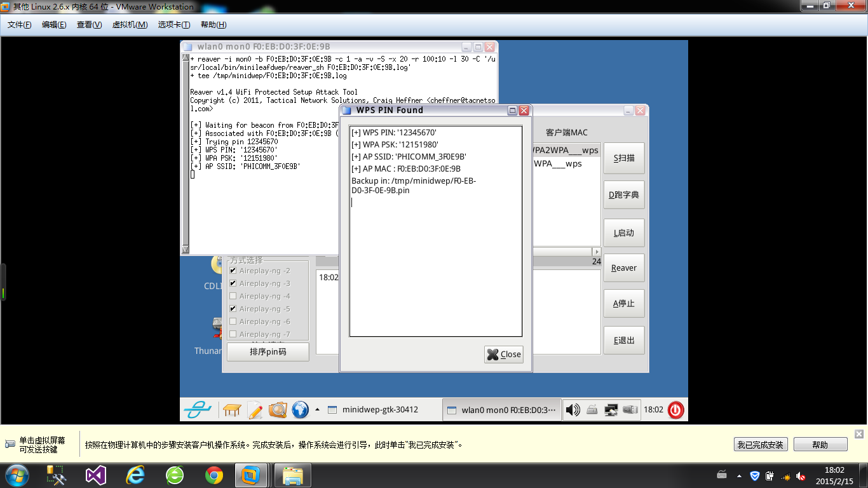Screen dimensions: 868x488
Task: Dismiss VMware install hint bar with X
Action: [x=859, y=434]
